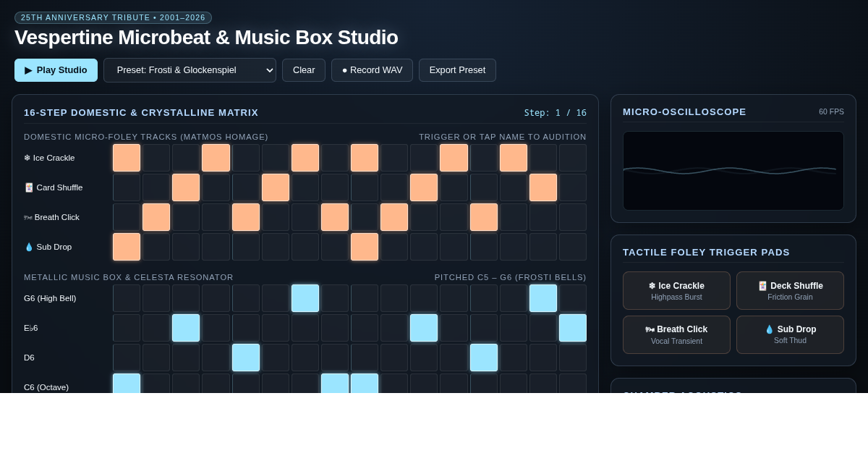868x456 pixels.
Task: Turn off Ice Crackle step 1
Action: 127,158
